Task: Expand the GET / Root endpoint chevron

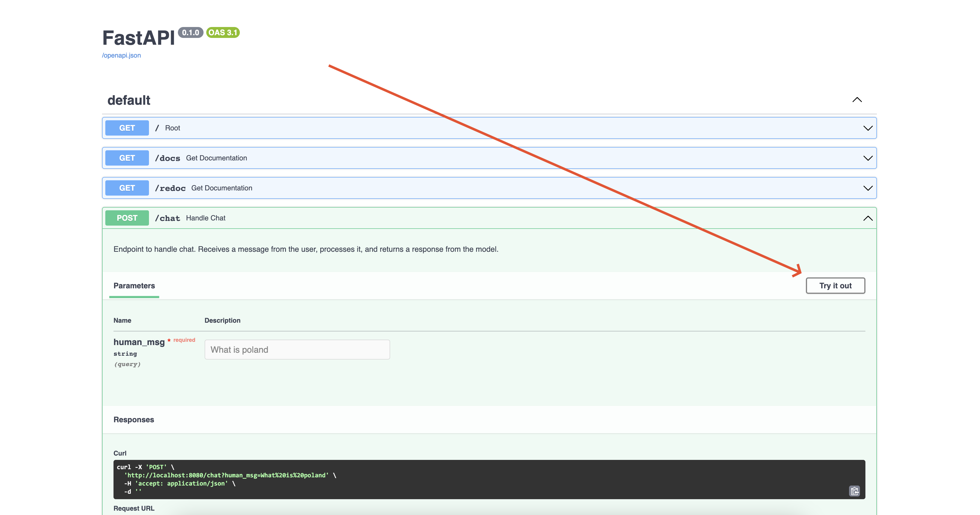Action: (868, 128)
